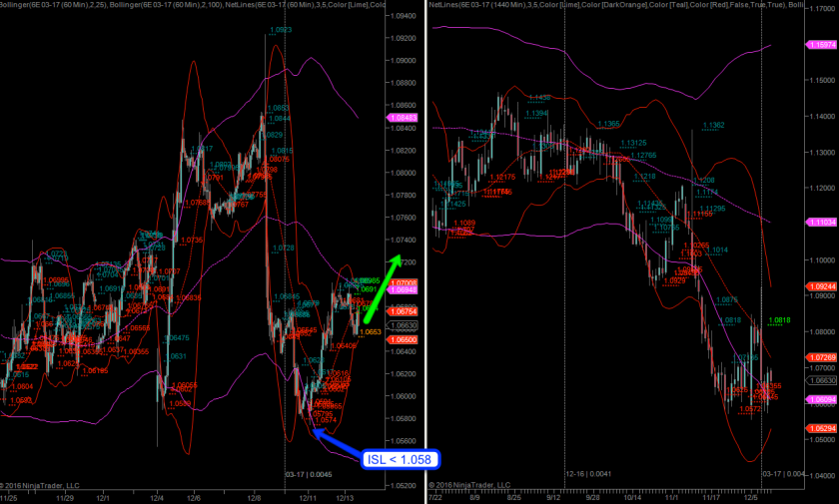Click 1.05200 on left chart price axis
Image resolution: width=839 pixels, height=504 pixels.
(x=404, y=486)
